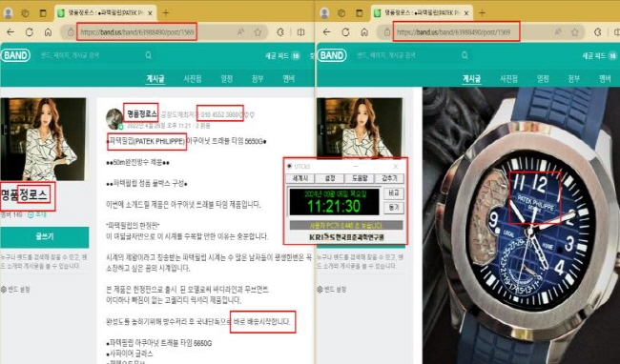This screenshot has width=620, height=364.
Task: Click the 도움말 button in UTCk3 clock
Action: click(360, 178)
